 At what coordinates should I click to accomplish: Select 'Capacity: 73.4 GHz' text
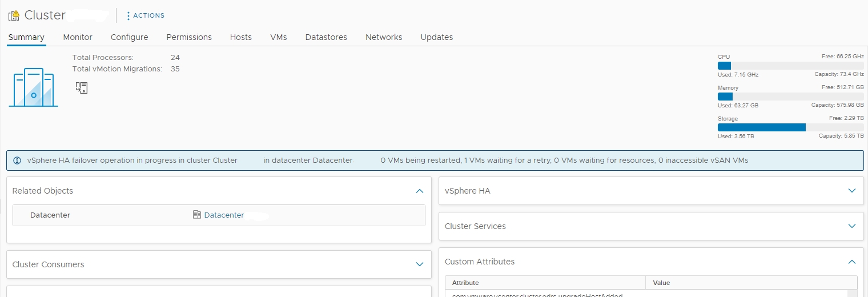[839, 75]
